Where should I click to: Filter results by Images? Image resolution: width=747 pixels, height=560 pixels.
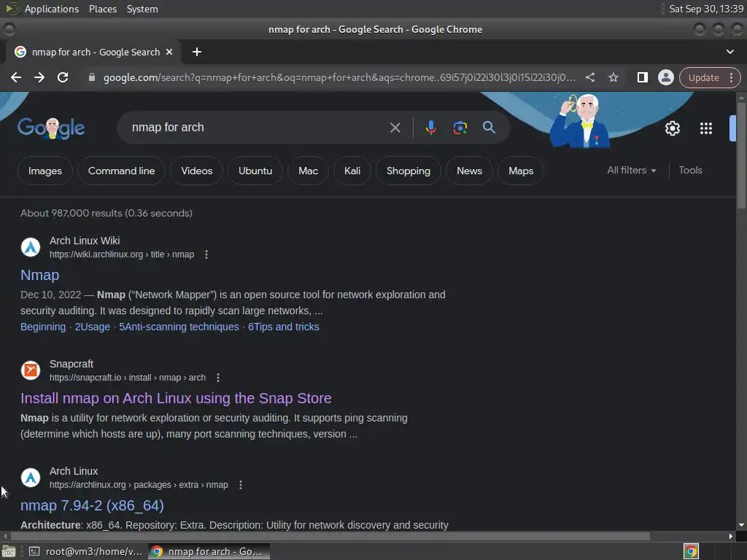pyautogui.click(x=44, y=171)
